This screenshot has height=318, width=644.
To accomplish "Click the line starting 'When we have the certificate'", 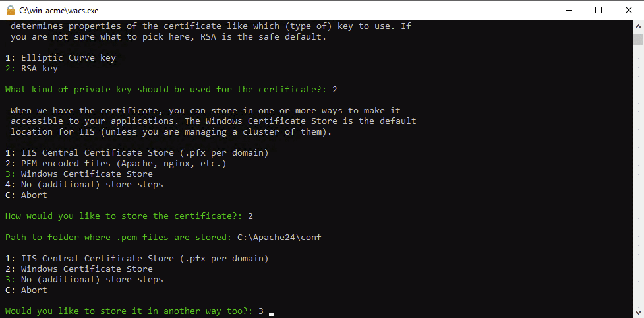I will tap(206, 111).
